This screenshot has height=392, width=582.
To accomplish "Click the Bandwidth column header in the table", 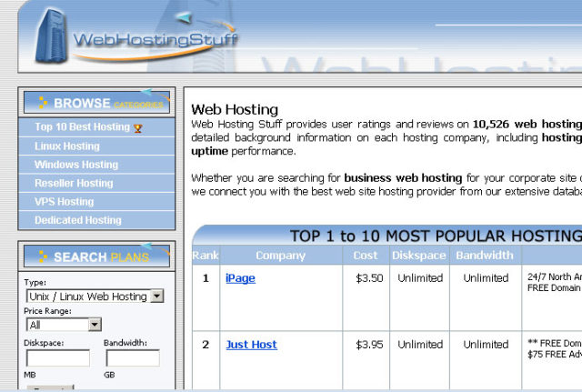I will click(486, 256).
